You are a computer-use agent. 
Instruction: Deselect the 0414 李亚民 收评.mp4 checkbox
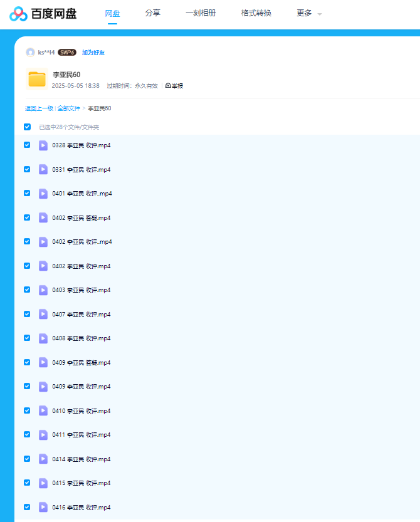(x=27, y=459)
